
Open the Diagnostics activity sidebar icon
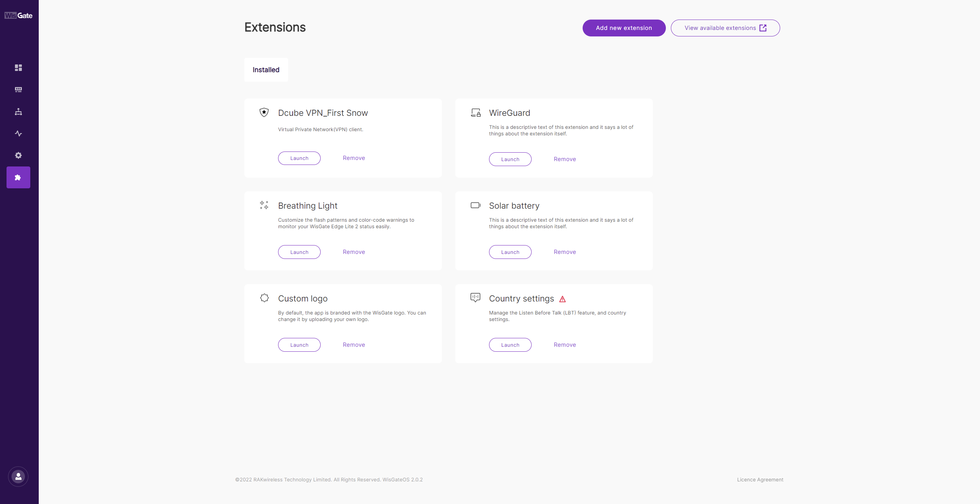[x=18, y=133]
